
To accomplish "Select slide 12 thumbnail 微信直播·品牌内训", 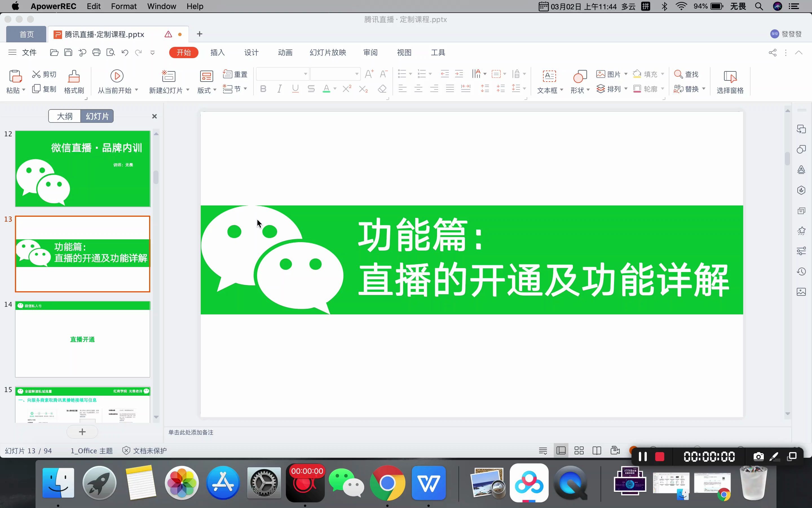I will tap(83, 169).
